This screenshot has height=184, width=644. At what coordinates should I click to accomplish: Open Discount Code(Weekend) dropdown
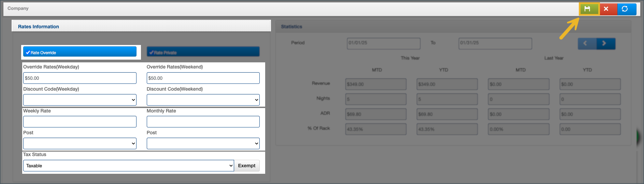(203, 100)
